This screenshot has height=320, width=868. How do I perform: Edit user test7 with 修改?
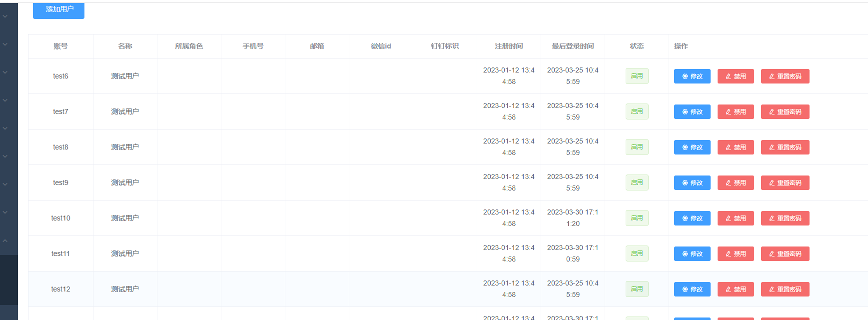click(x=692, y=112)
